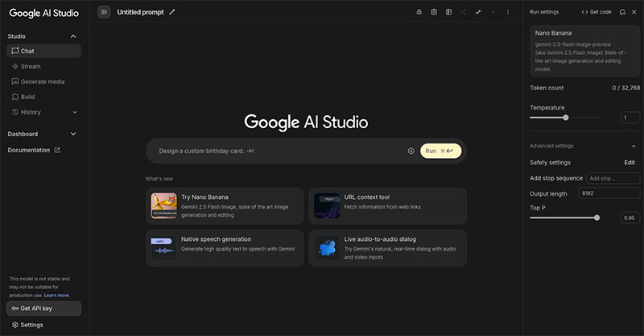This screenshot has width=644, height=336.
Task: Toggle temporary chat incognito icon
Action: tap(419, 12)
